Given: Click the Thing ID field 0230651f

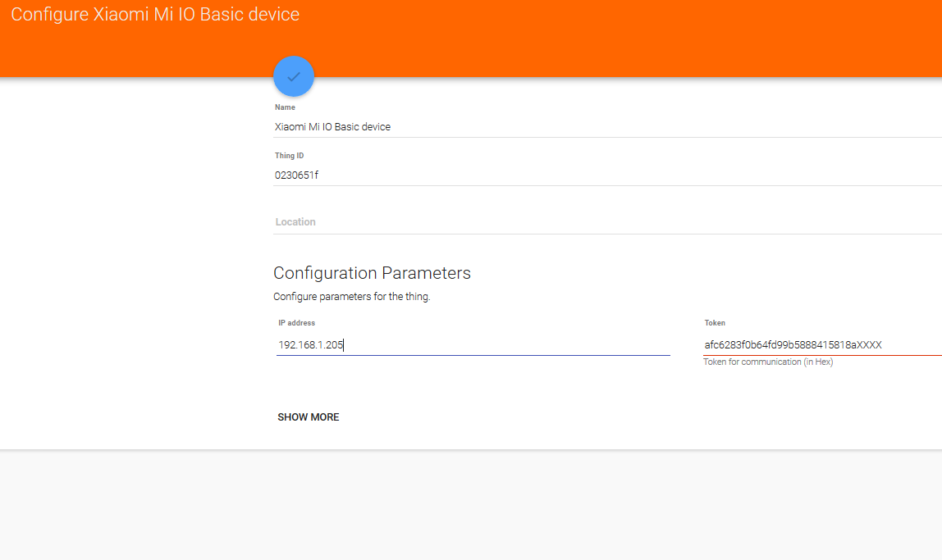Looking at the screenshot, I should click(607, 175).
